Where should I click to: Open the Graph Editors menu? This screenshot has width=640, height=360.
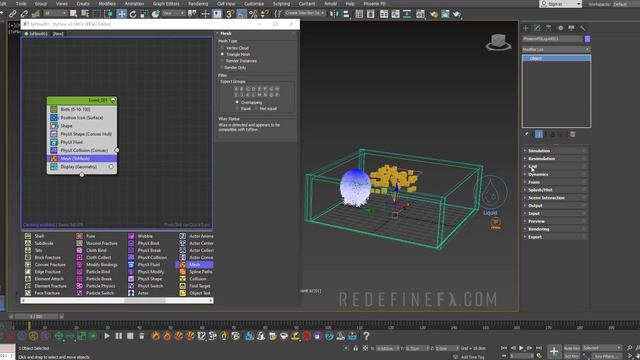pyautogui.click(x=166, y=4)
